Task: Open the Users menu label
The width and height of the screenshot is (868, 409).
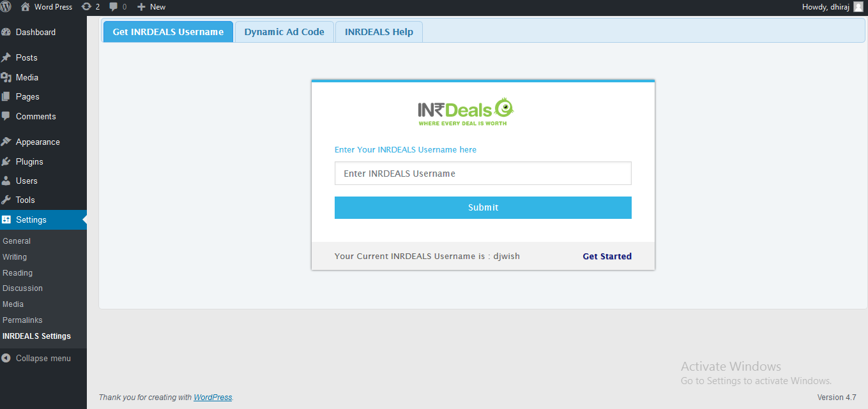Action: (27, 181)
